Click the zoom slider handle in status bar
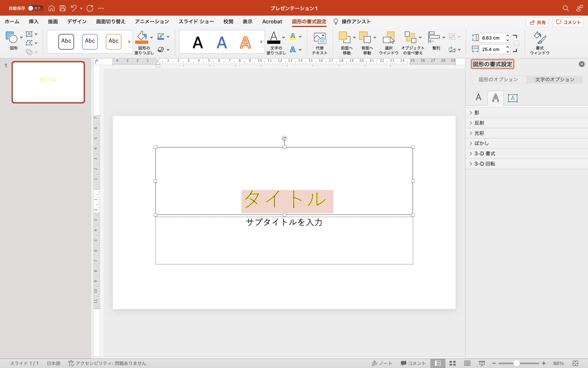Image resolution: width=588 pixels, height=368 pixels. point(516,363)
